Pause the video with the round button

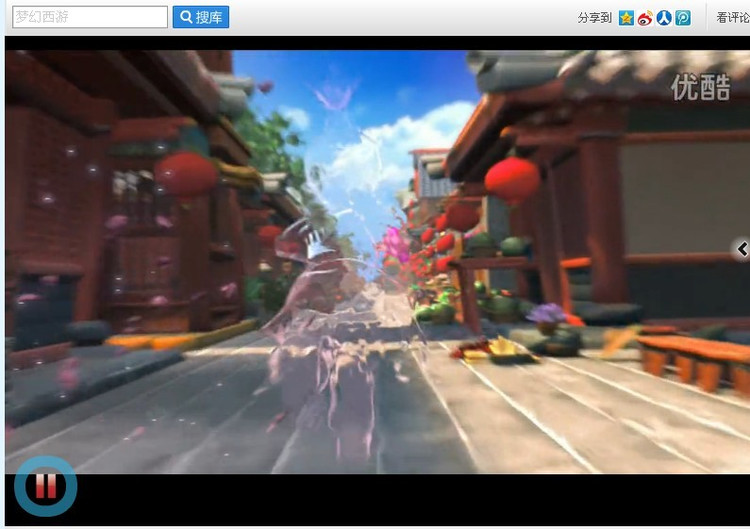(x=45, y=486)
